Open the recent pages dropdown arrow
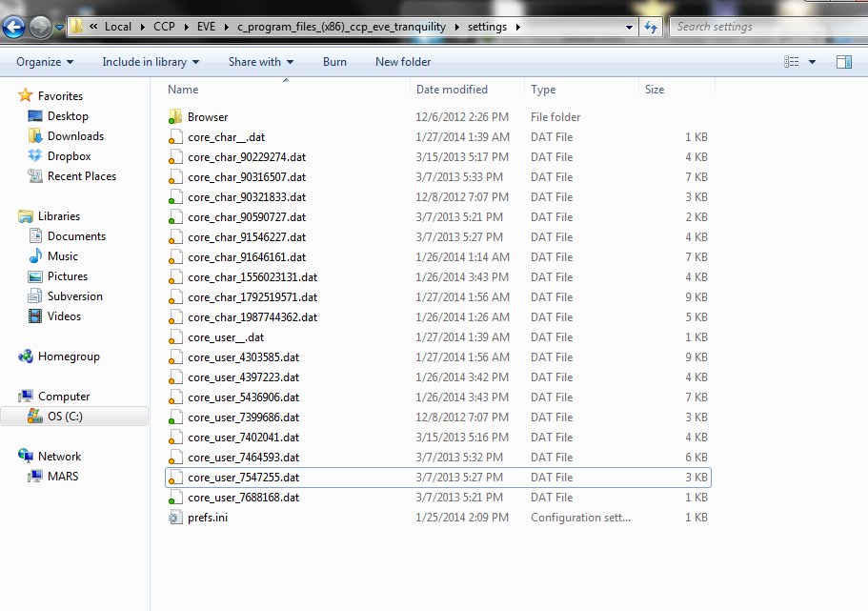 pyautogui.click(x=59, y=27)
